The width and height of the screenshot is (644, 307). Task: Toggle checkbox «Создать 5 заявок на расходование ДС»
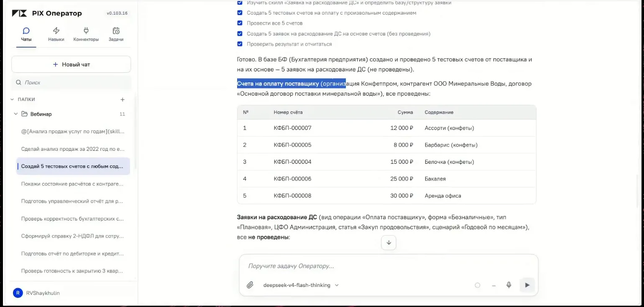tap(240, 33)
